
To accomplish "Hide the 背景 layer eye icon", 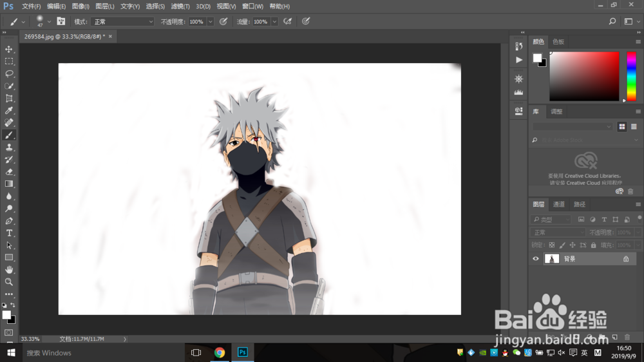I will [536, 259].
